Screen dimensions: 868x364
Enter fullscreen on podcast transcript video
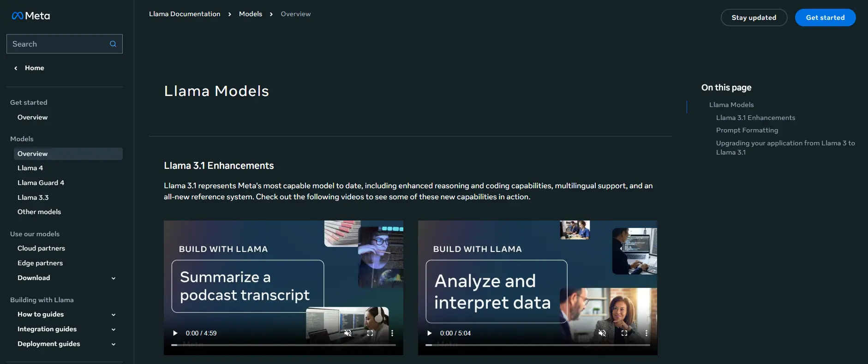click(370, 333)
